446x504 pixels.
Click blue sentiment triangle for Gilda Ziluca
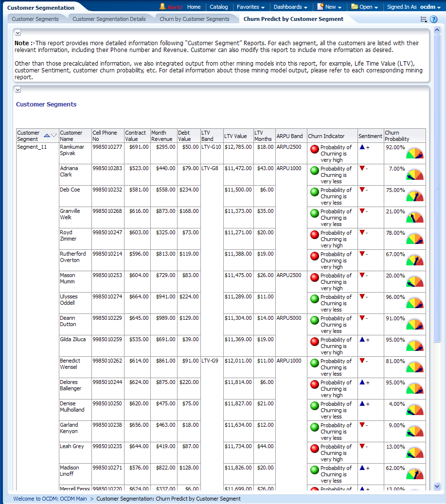click(x=362, y=340)
